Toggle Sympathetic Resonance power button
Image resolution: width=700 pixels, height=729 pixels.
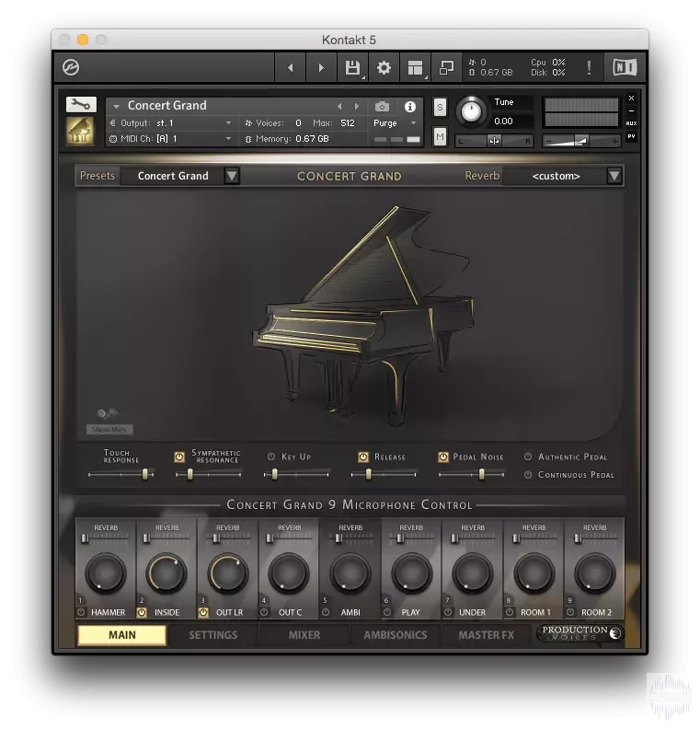point(179,457)
